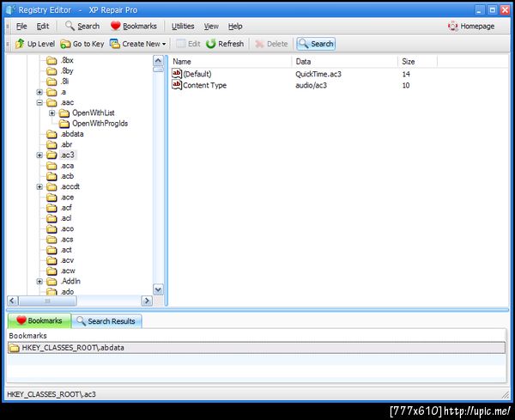Click the Refresh toolbar button
The image size is (515, 420).
[x=225, y=44]
